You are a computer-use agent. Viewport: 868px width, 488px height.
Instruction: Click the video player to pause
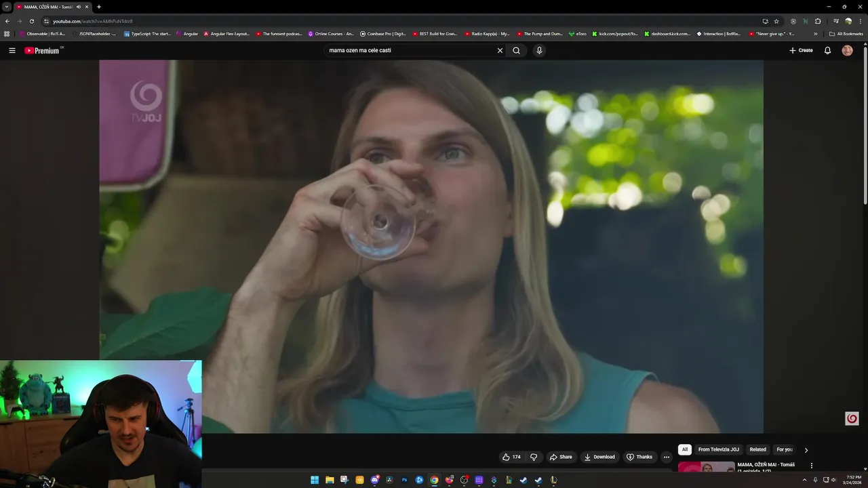pos(431,246)
